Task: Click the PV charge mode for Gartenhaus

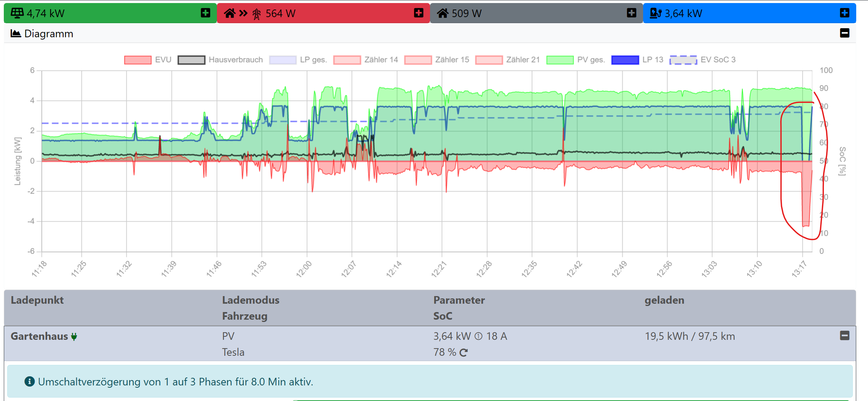Action: (x=228, y=336)
